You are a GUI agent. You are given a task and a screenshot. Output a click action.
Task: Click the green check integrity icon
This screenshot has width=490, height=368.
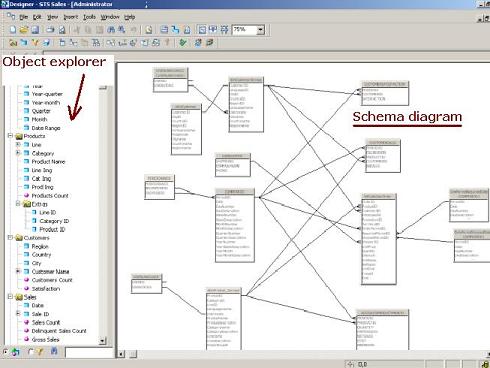[183, 43]
